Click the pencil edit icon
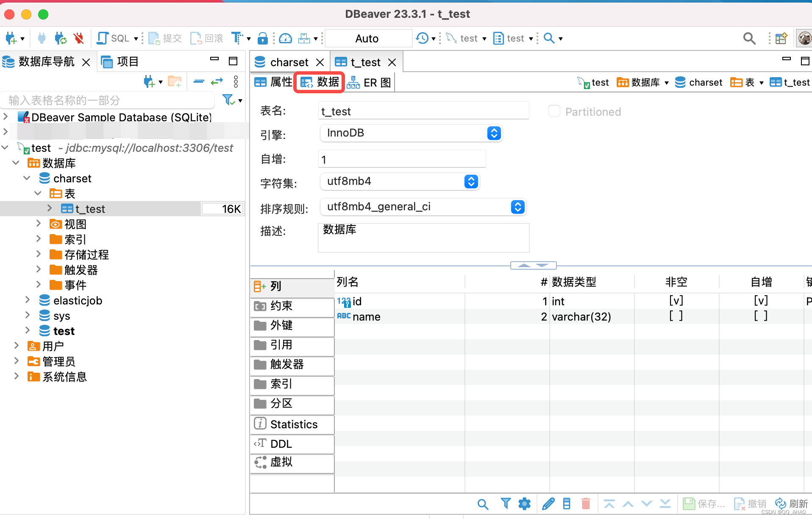Viewport: 812px width, 519px height. (x=548, y=504)
